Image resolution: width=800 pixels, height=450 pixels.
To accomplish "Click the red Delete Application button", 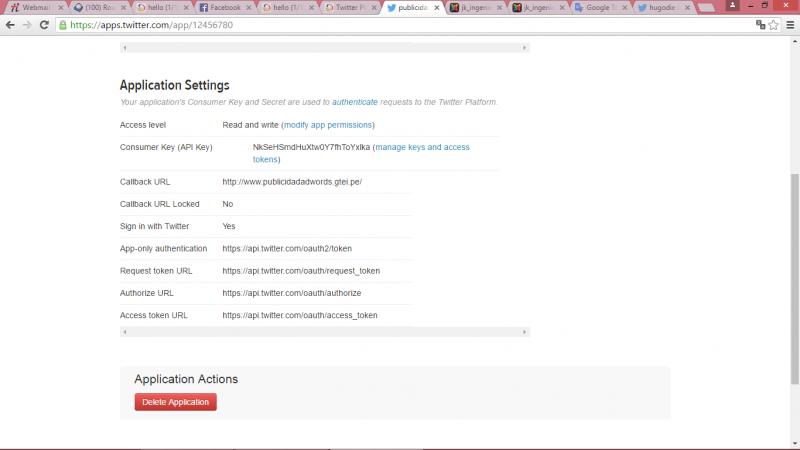I will point(176,402).
